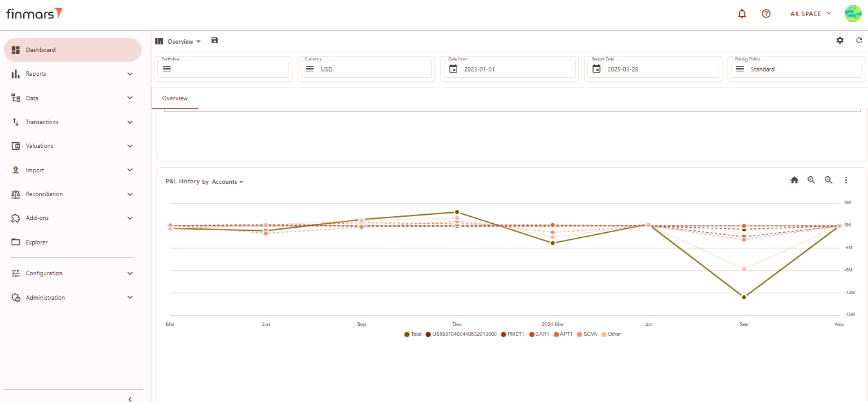Viewport: 868px width, 402px height.
Task: Click the Report Date field
Action: click(x=652, y=69)
